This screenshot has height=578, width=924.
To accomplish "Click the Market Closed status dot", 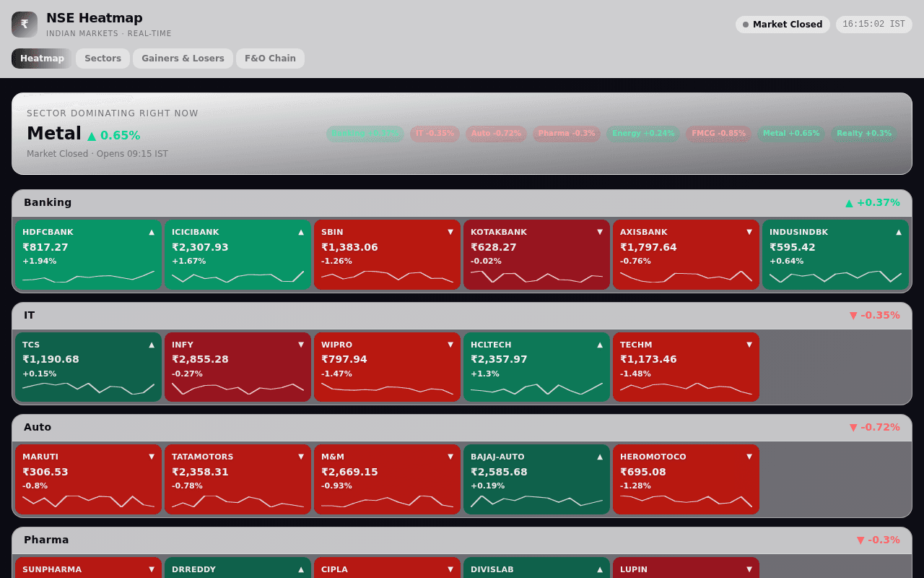I will [x=746, y=25].
